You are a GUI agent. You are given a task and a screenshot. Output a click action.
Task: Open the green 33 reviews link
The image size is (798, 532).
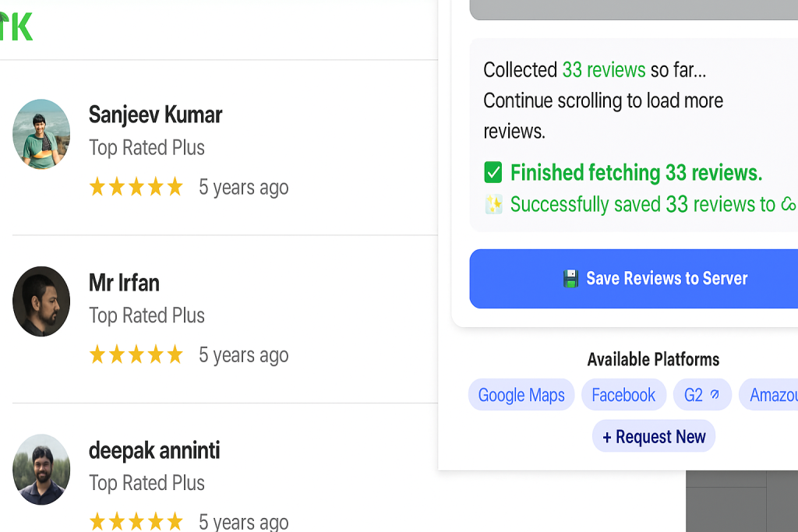click(604, 70)
